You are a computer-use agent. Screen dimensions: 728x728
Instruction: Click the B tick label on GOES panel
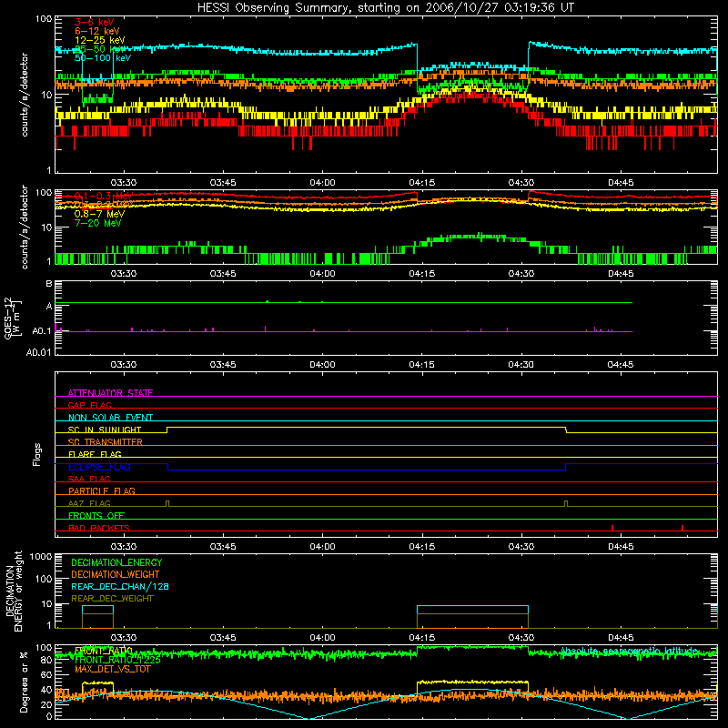coord(49,284)
